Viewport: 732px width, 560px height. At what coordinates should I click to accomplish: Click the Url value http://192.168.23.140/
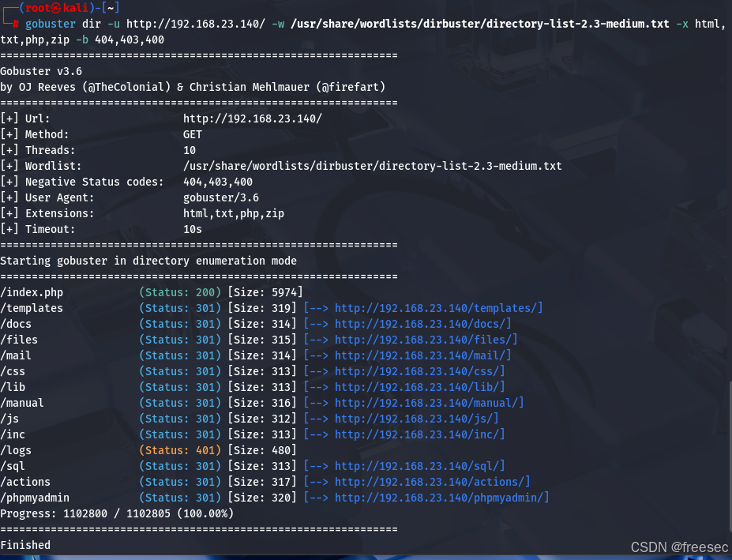253,118
